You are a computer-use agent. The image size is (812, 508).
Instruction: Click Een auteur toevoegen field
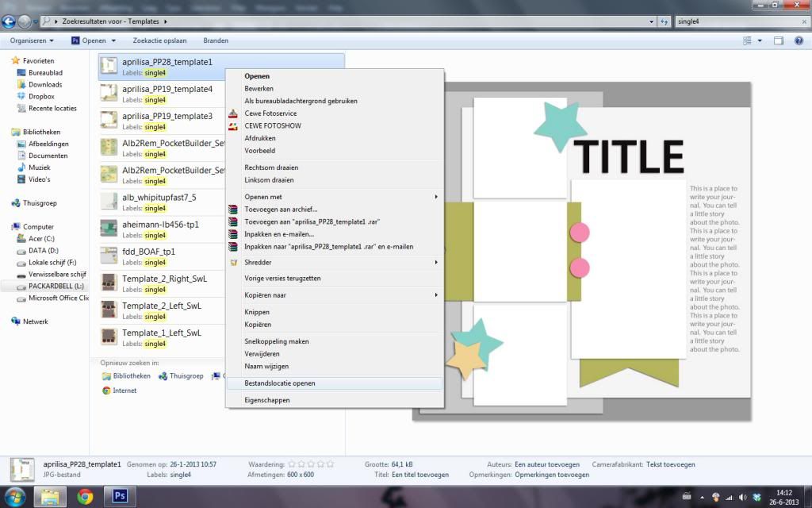point(547,464)
